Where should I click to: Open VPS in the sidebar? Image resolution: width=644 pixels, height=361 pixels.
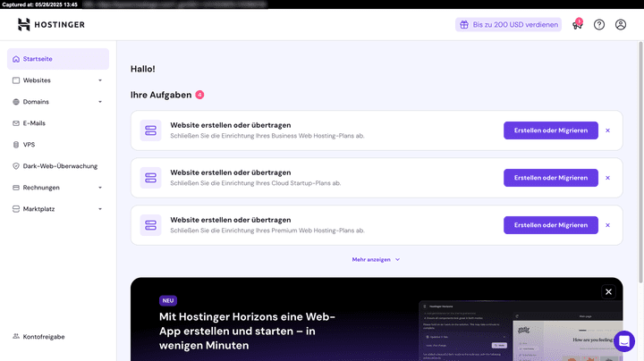pos(58,145)
